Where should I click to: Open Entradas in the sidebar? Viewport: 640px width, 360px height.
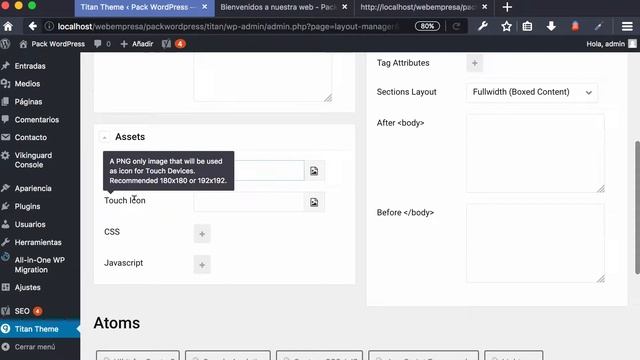coord(30,66)
